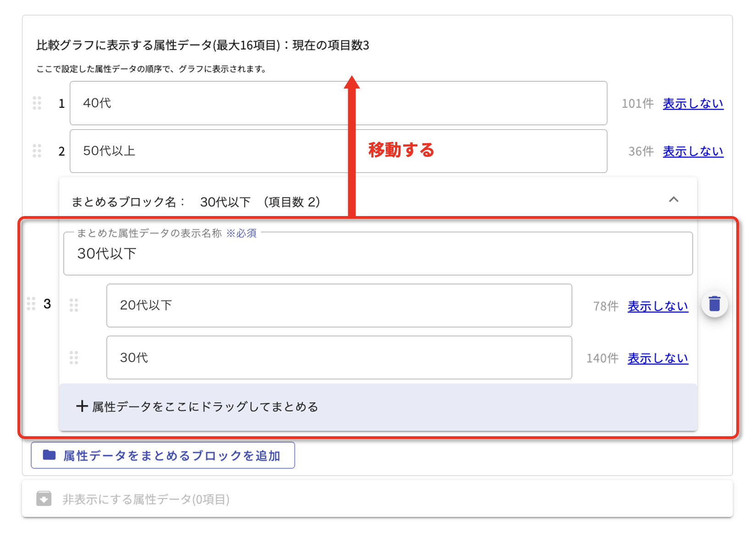Viewport: 756px width, 533px height.
Task: Click the archive icon next to 非表示にする属性データ
Action: click(44, 499)
